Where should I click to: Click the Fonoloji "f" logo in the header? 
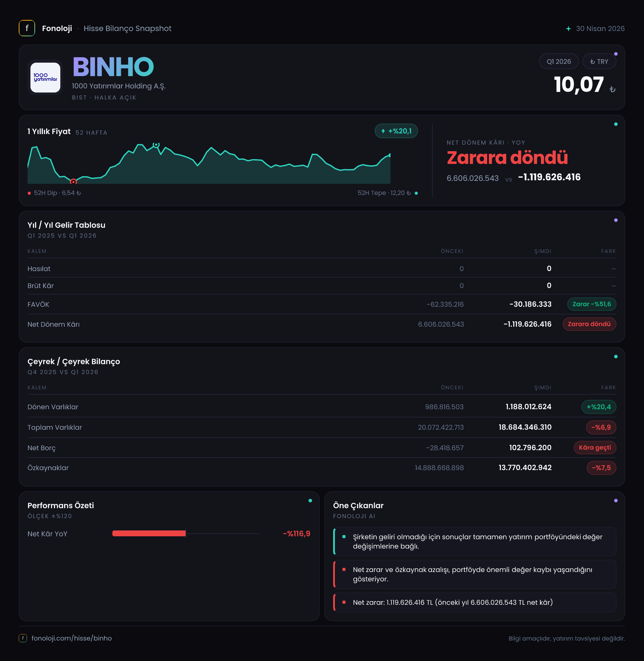coord(27,28)
